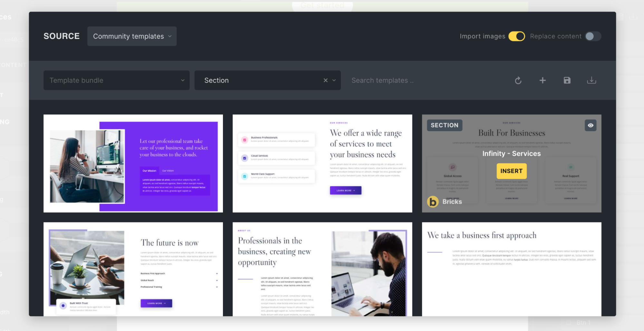The height and width of the screenshot is (331, 644).
Task: Click the SOURCE heading
Action: 62,36
